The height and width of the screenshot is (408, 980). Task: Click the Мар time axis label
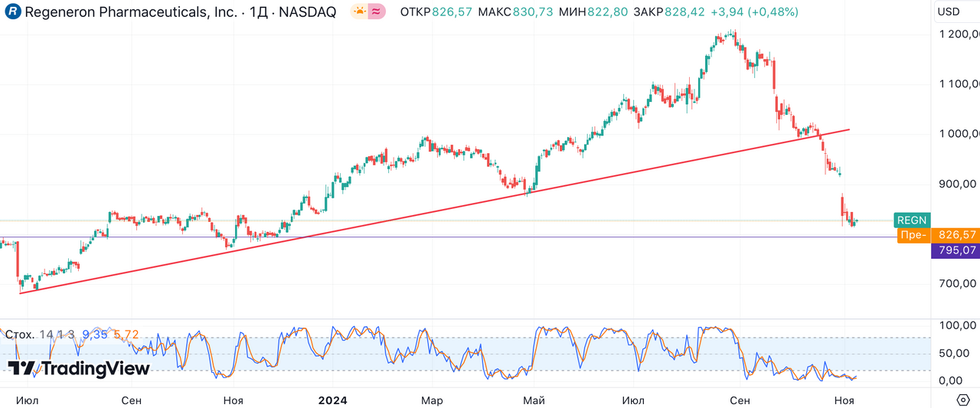pyautogui.click(x=433, y=400)
